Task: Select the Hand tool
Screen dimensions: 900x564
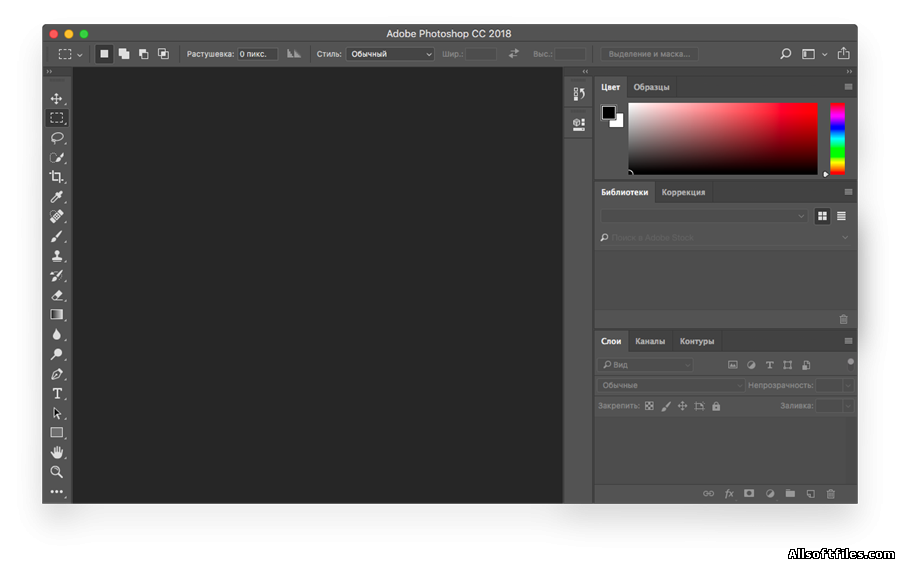Action: point(56,452)
